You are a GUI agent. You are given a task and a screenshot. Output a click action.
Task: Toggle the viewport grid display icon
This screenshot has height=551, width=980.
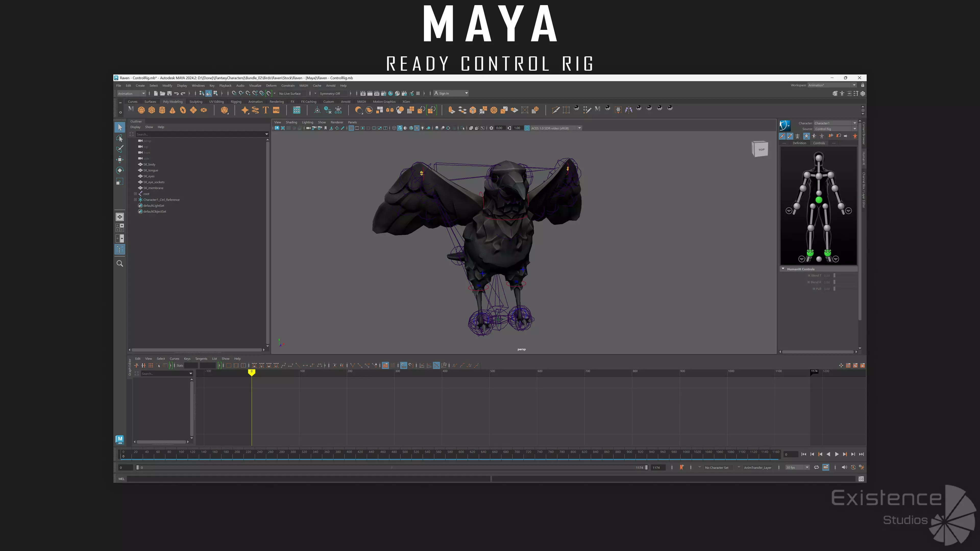(351, 128)
